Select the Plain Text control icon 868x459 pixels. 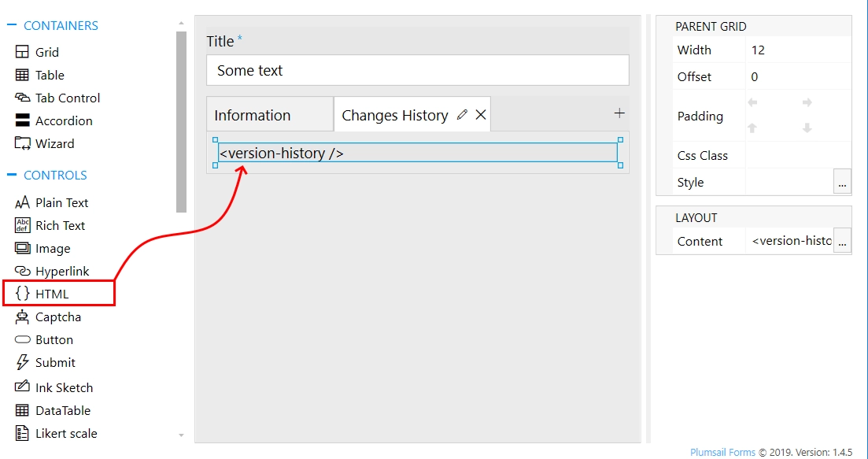[21, 202]
